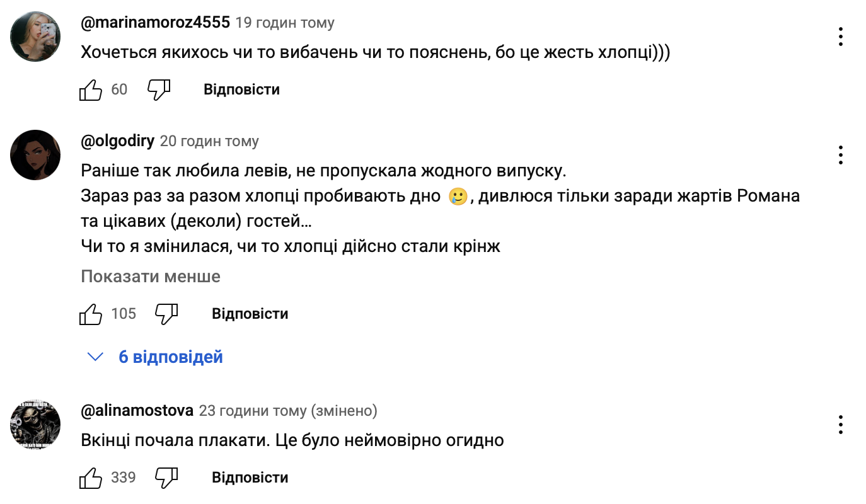
Task: Click @olgodiry profile avatar
Action: (35, 155)
